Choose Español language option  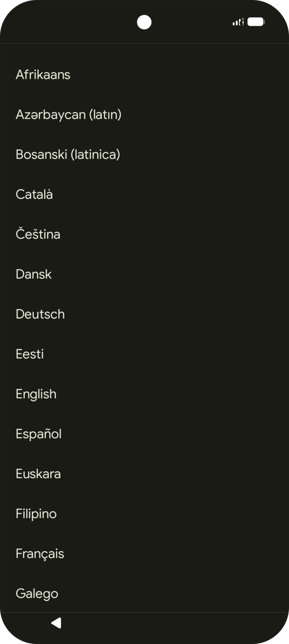[38, 434]
